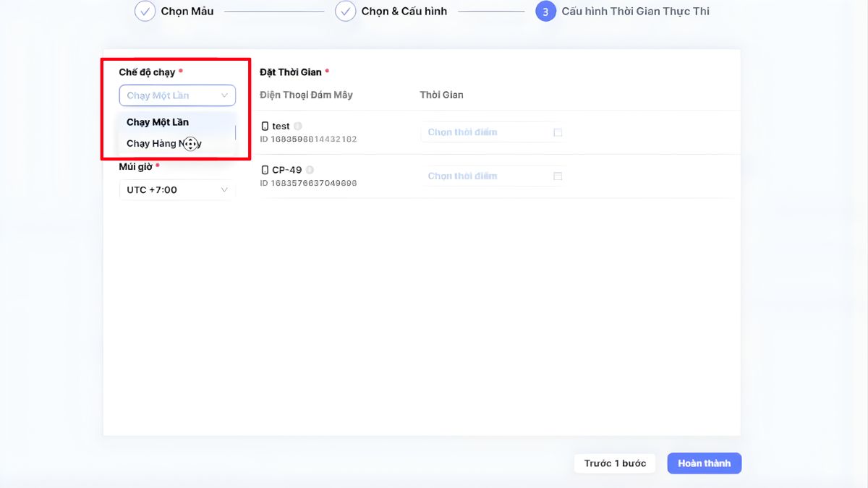Click the "Hoàn thành" button

[x=704, y=463]
